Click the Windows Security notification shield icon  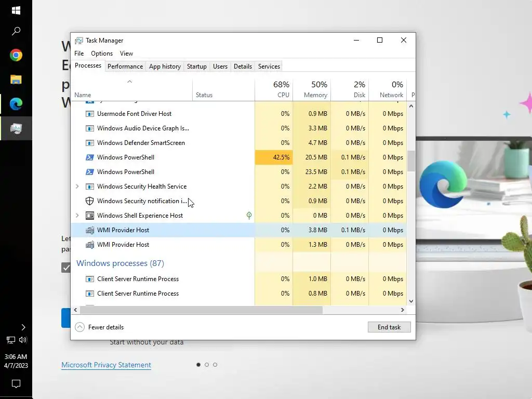point(89,201)
